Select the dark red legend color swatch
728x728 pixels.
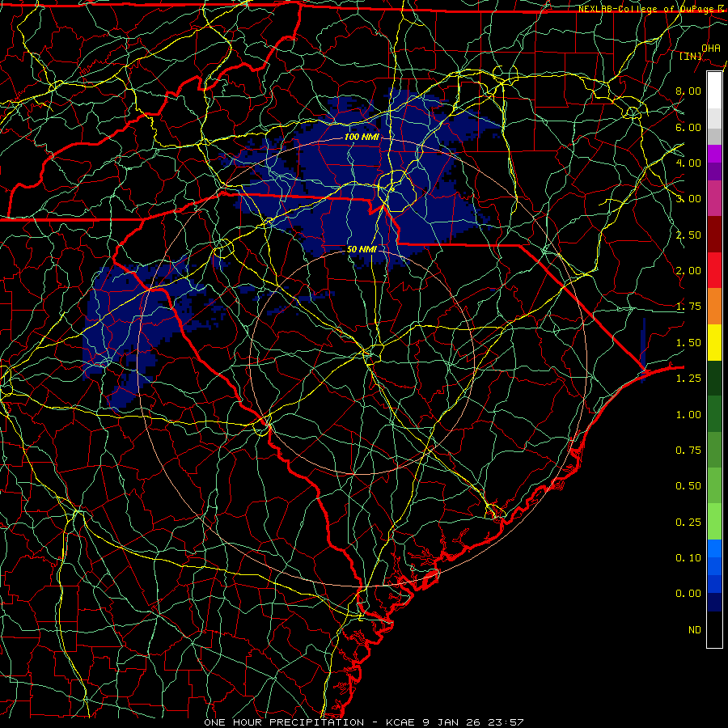pos(714,235)
